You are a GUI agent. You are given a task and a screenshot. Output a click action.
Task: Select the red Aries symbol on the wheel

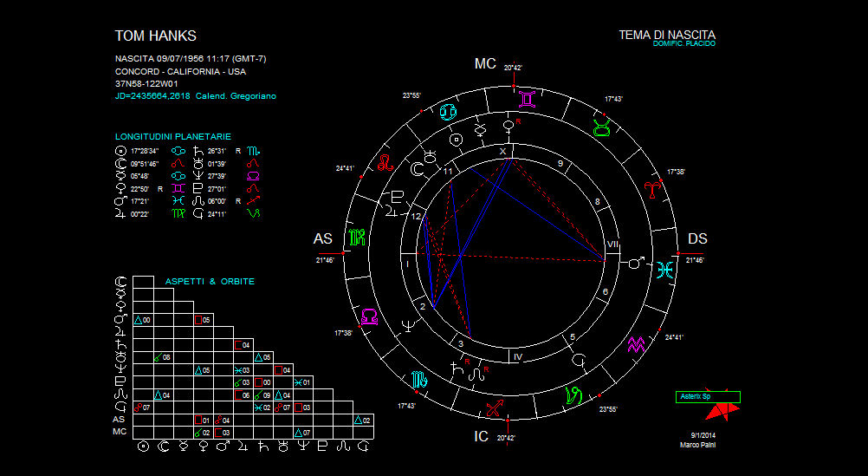pos(652,189)
